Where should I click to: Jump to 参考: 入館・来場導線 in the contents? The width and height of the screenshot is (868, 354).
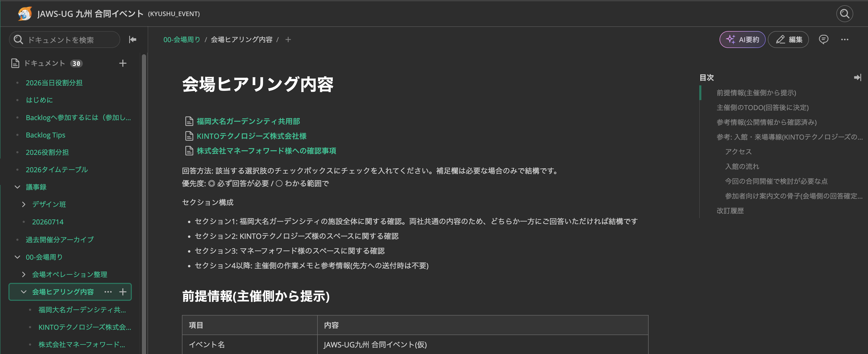click(x=789, y=137)
